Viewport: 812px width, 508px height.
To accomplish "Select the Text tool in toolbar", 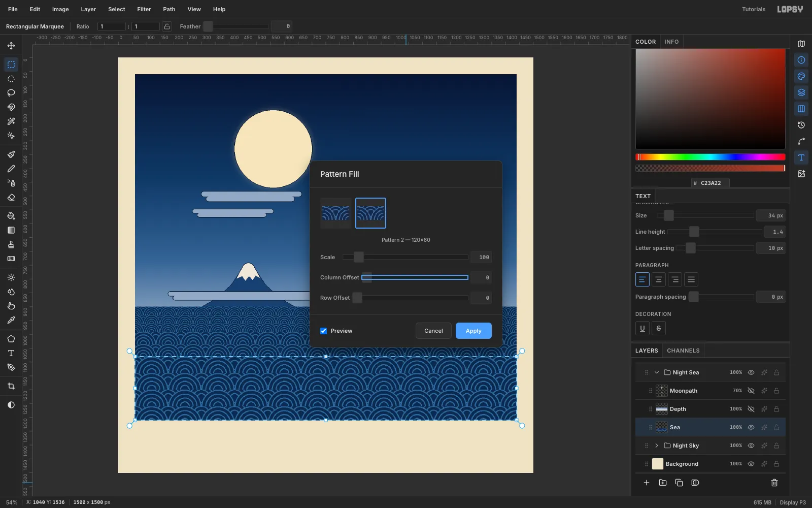I will pos(11,353).
